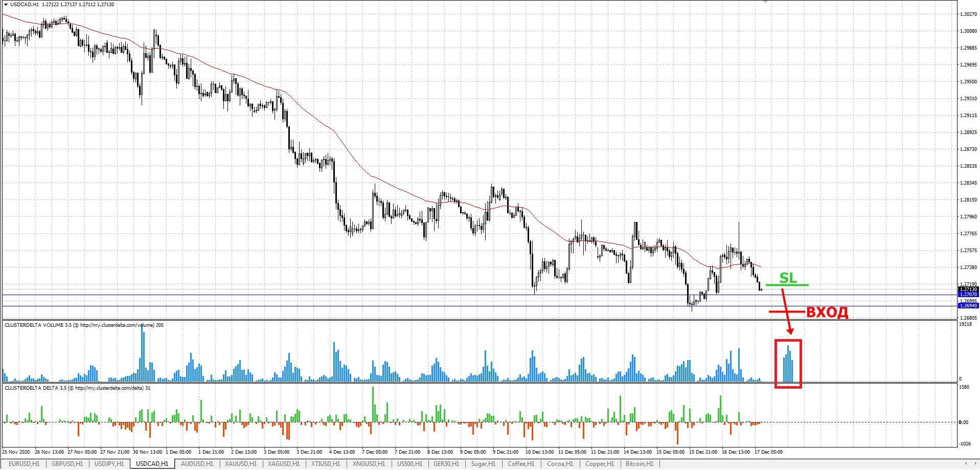The image size is (980, 470).
Task: Switch to the Copper,H1 tab
Action: point(600,464)
